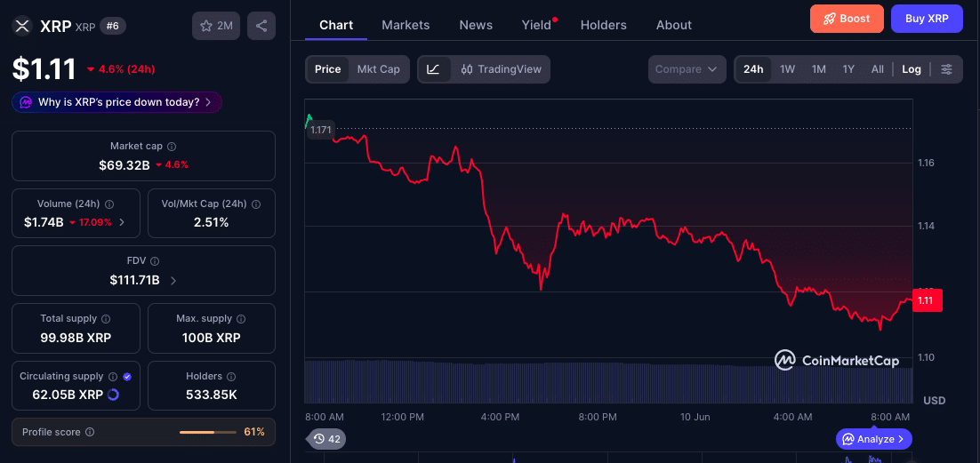Click the rocket icon on Boost
This screenshot has height=463, width=980.
(x=830, y=19)
